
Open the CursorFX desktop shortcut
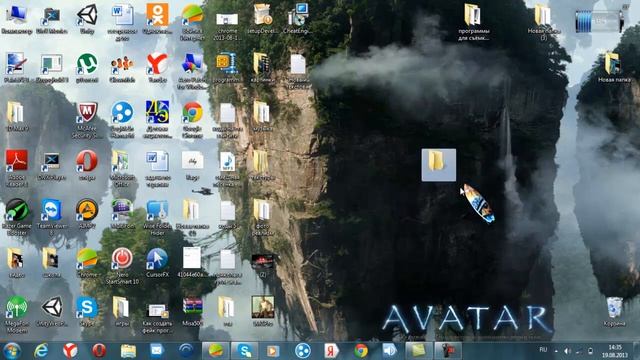(x=157, y=263)
